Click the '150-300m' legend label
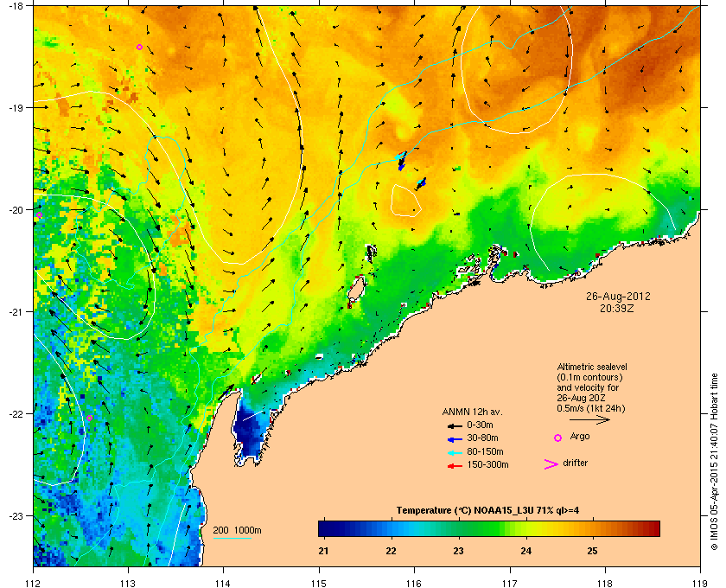726x588 pixels. pos(487,464)
